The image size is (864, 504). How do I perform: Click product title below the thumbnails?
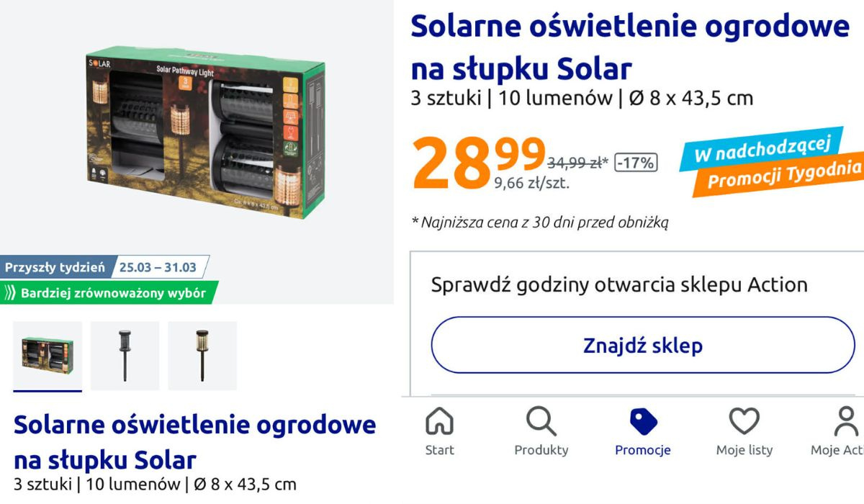tap(194, 441)
